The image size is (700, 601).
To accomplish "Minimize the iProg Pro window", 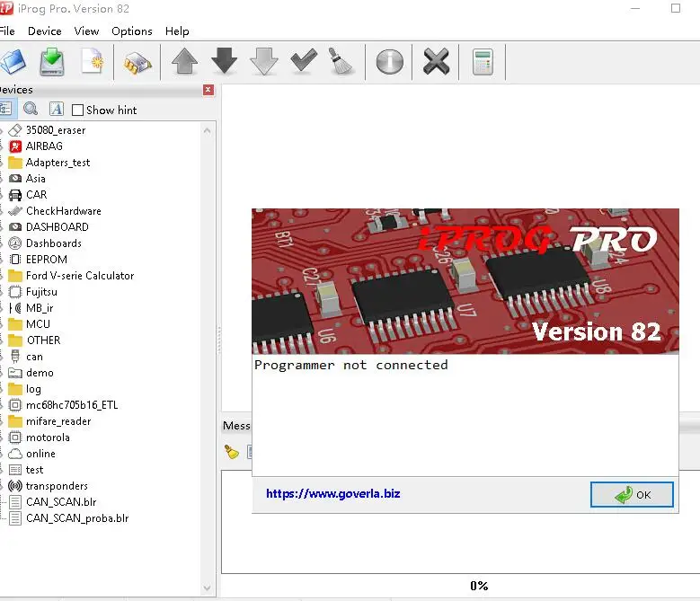I will point(635,8).
